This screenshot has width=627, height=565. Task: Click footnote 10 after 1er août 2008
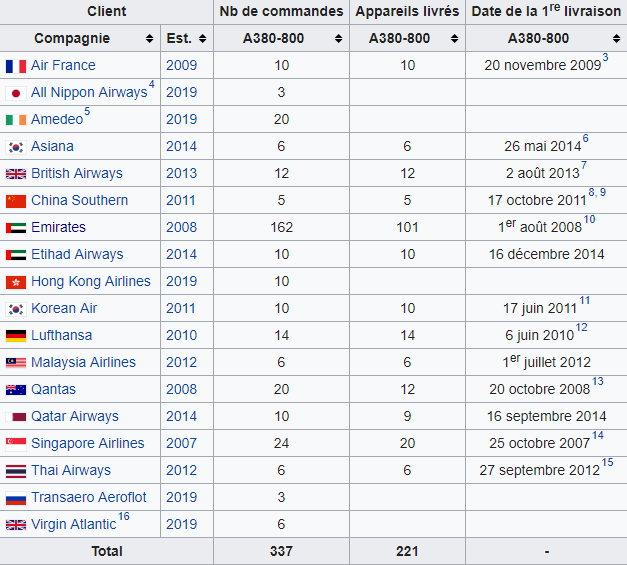tap(589, 219)
